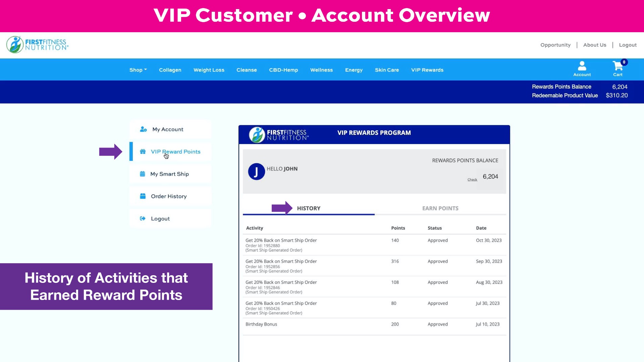Image resolution: width=644 pixels, height=362 pixels.
Task: Open the Opportunity link
Action: (x=555, y=45)
